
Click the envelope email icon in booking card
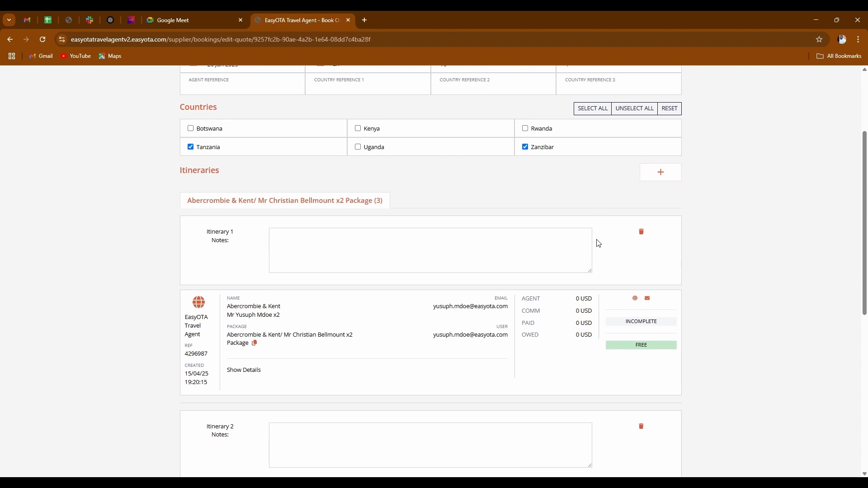[647, 298]
